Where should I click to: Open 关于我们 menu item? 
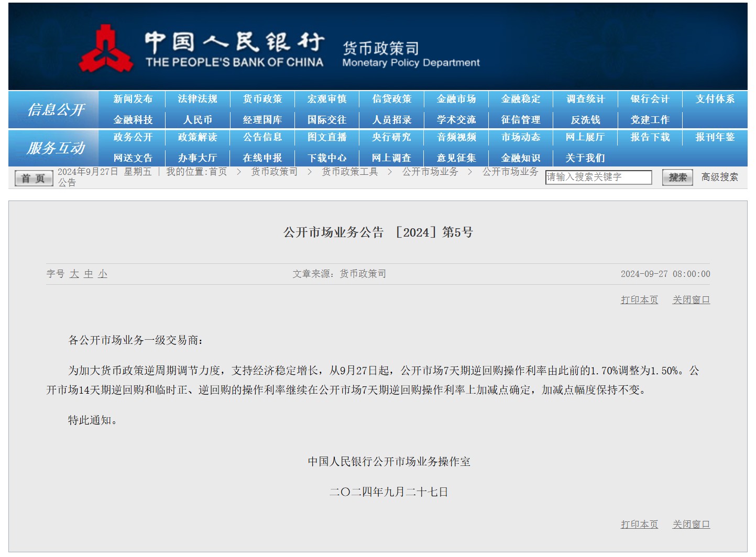click(585, 158)
